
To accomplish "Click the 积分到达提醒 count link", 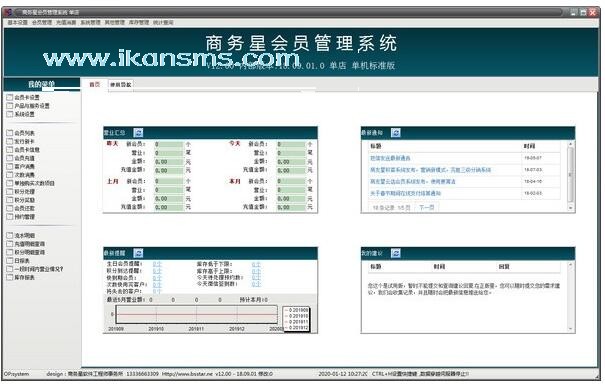I will point(157,271).
